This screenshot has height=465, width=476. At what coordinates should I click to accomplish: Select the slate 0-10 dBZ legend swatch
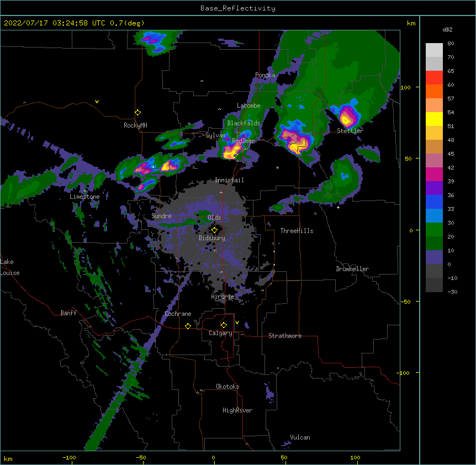tap(434, 257)
